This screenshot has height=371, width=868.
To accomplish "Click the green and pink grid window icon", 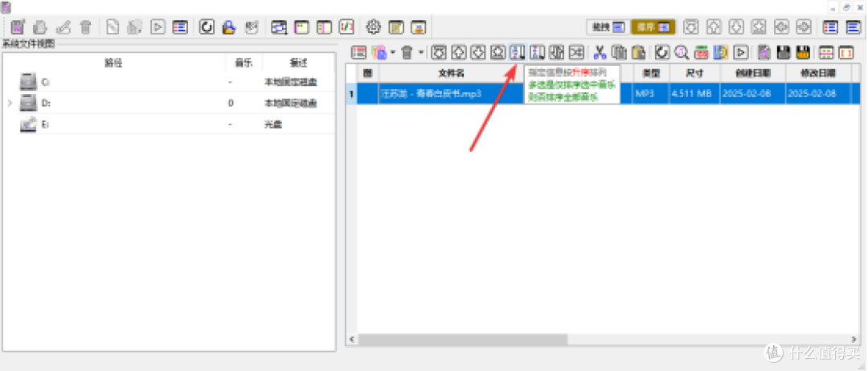I will click(x=826, y=52).
